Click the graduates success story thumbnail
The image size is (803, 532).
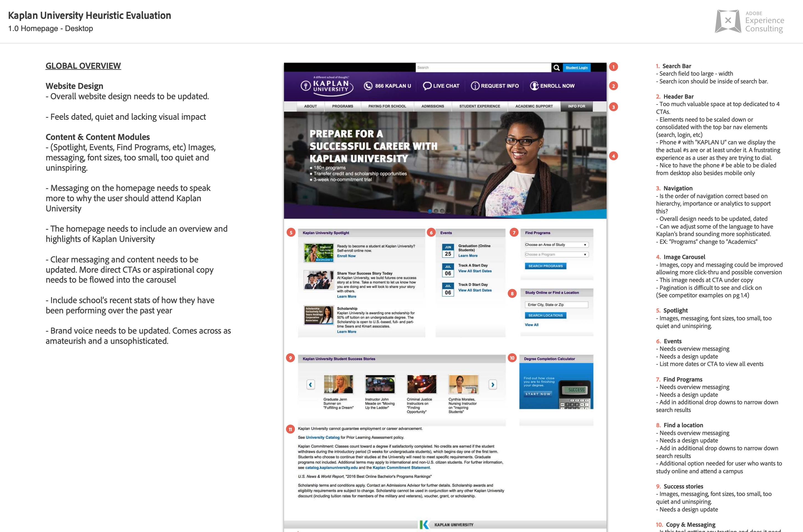(x=319, y=280)
